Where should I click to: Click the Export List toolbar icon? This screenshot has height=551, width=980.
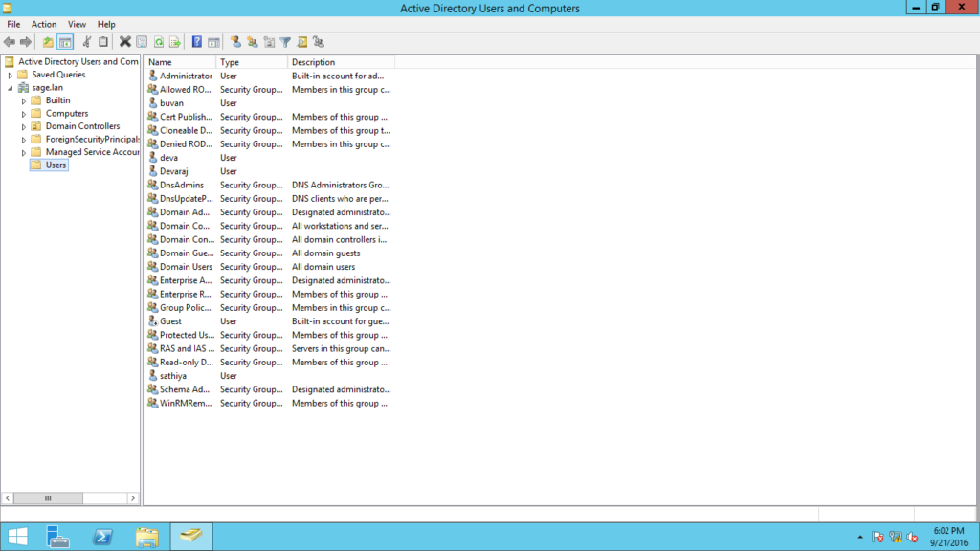tap(174, 42)
